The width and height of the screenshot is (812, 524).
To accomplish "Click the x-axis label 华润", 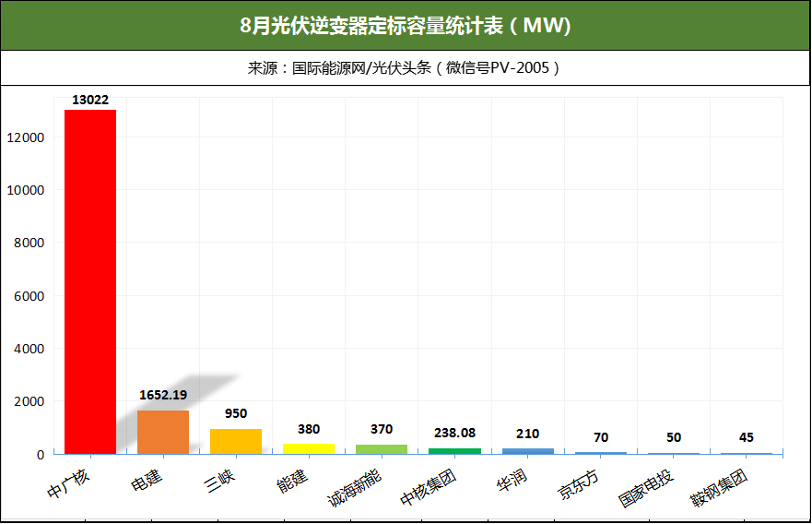I will 512,480.
